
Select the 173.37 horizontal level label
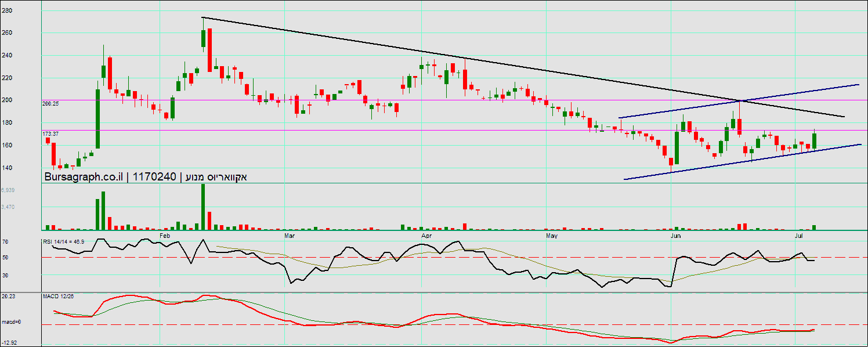pos(50,133)
